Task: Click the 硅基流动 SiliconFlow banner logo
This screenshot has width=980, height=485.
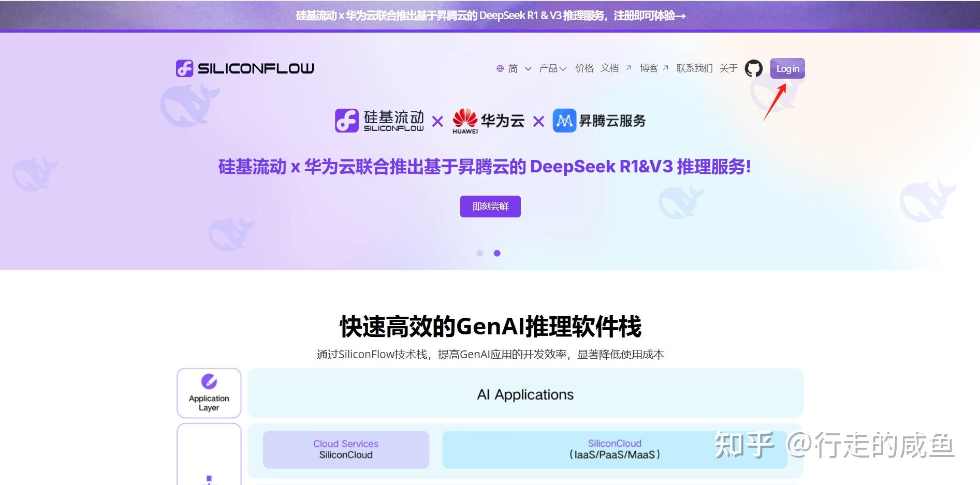Action: point(379,121)
